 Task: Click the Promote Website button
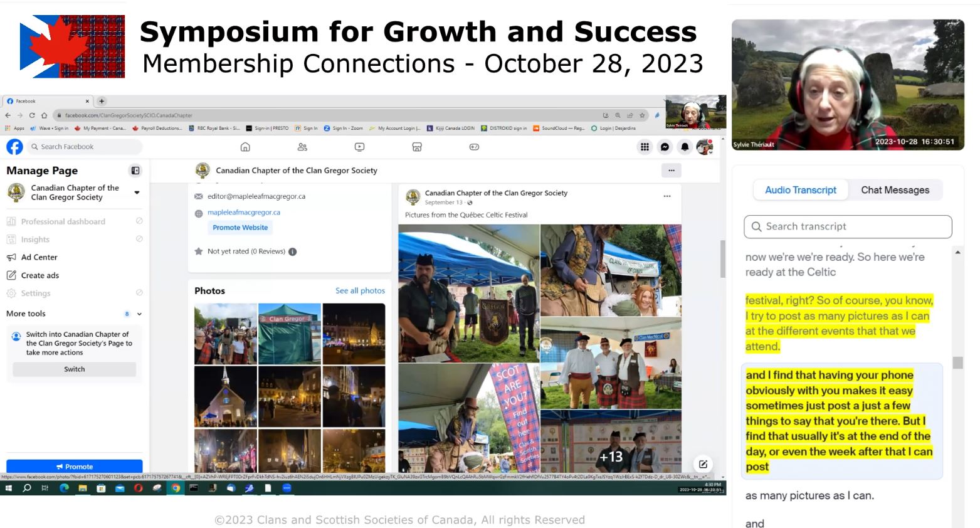(240, 228)
